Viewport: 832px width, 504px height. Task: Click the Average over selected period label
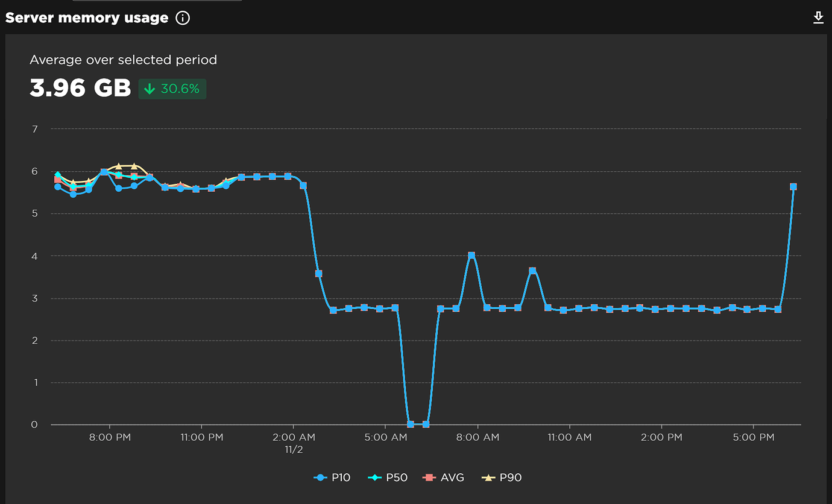[124, 60]
